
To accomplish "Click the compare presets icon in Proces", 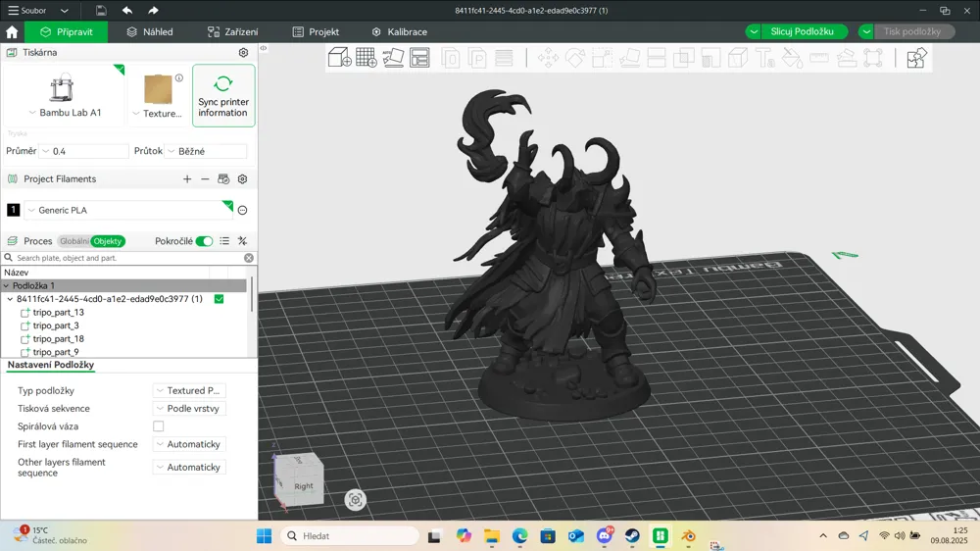I will click(242, 241).
